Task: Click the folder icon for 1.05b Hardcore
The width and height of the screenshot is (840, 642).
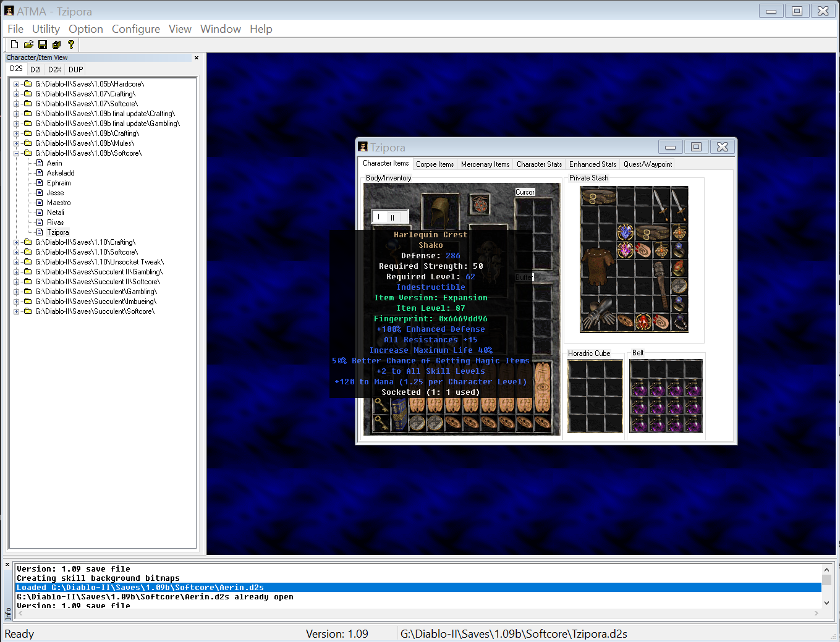Action: [x=28, y=84]
